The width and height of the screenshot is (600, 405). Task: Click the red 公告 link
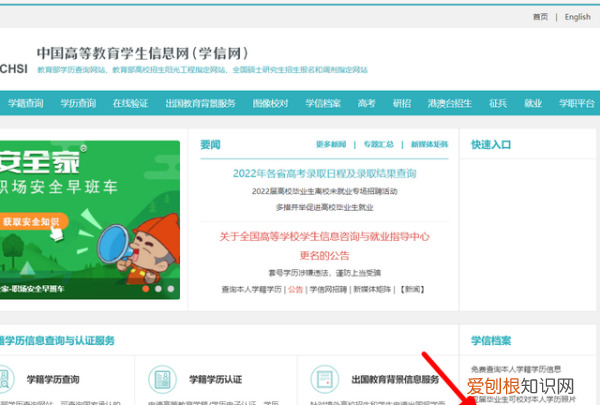(x=295, y=289)
